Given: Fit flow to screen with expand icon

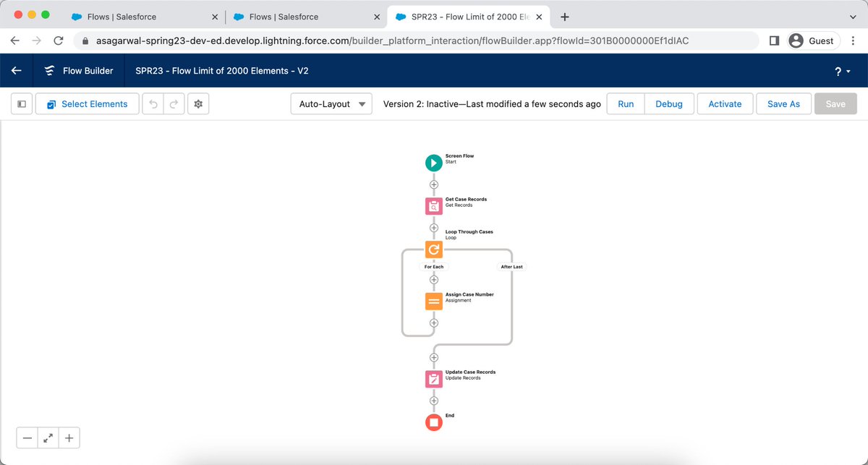Looking at the screenshot, I should 48,438.
